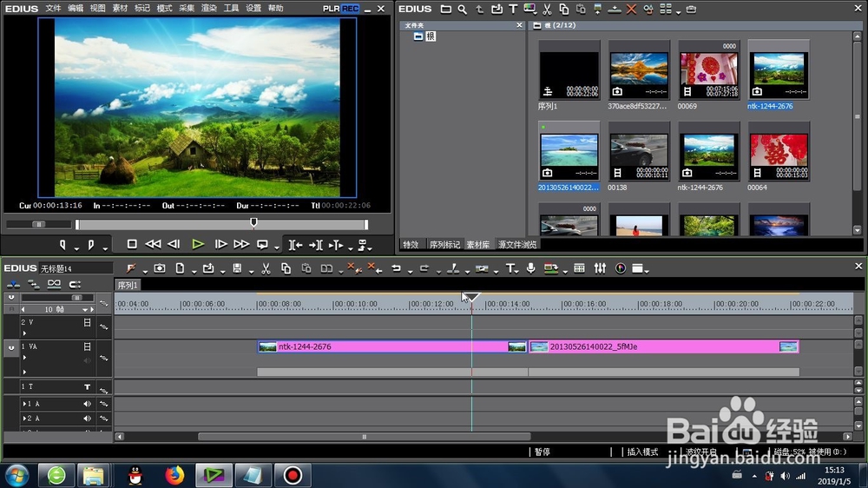Click the red delete X in bin toolbar
Viewport: 868px width, 488px height.
[x=631, y=10]
